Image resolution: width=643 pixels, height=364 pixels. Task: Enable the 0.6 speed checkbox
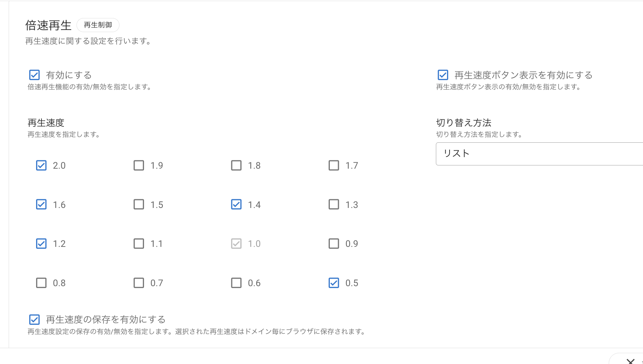[236, 283]
